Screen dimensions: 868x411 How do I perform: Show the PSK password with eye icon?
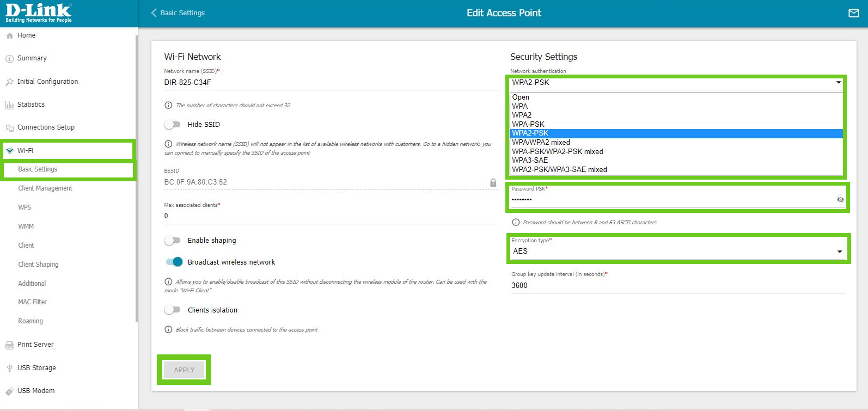point(840,200)
